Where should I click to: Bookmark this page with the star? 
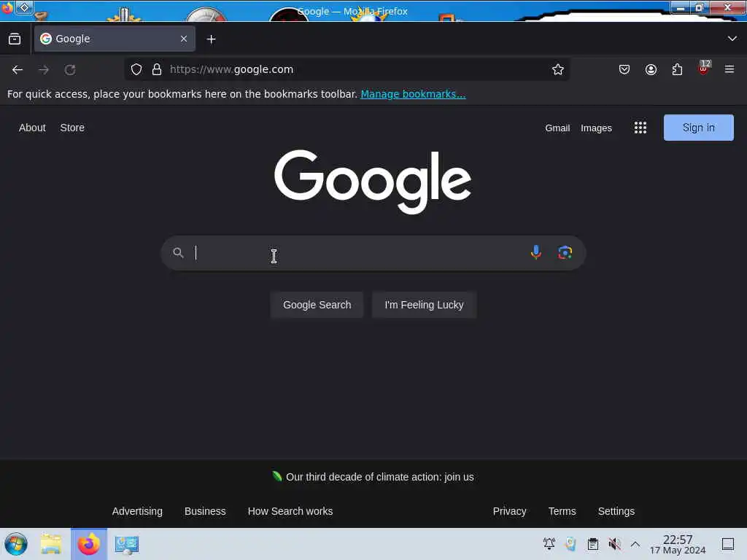click(x=558, y=69)
